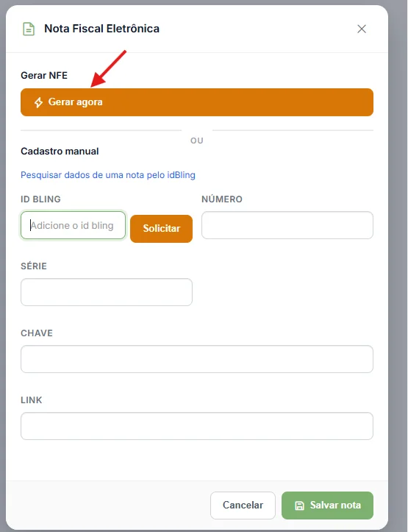The width and height of the screenshot is (408, 532).
Task: Click the Nota Fiscal Eletrônica title text
Action: 101,29
